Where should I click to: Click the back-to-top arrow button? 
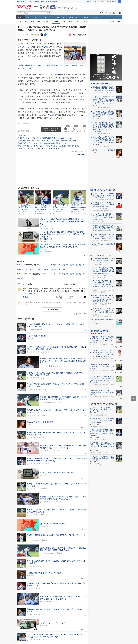pyautogui.click(x=133, y=398)
